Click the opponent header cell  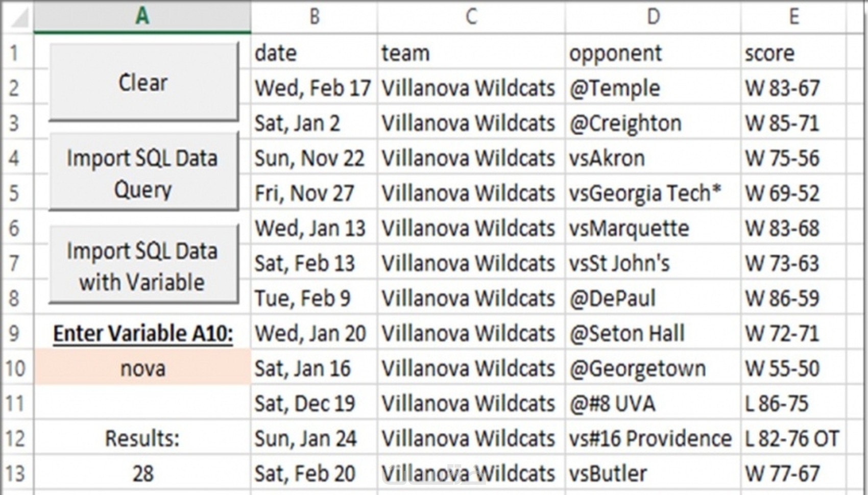pyautogui.click(x=653, y=54)
